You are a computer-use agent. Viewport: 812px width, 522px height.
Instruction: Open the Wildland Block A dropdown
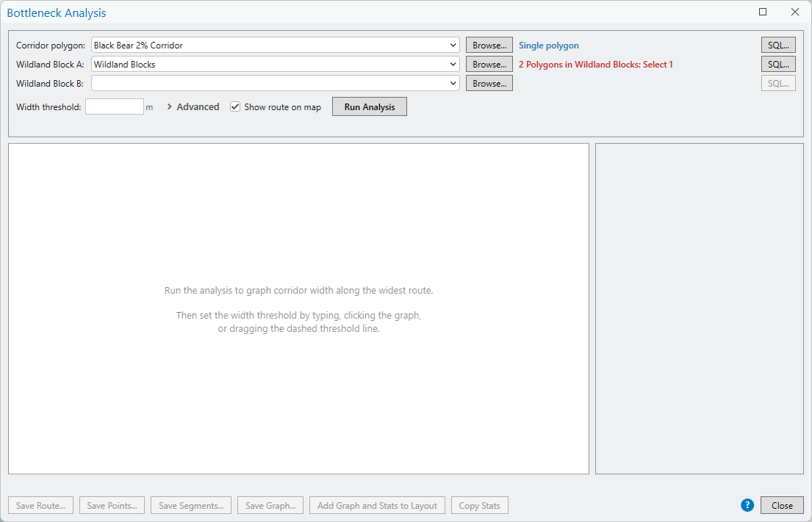click(453, 64)
